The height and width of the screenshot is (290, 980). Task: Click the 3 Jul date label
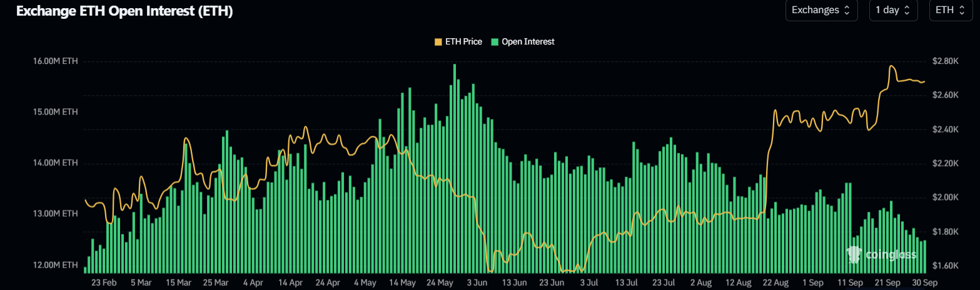[590, 282]
